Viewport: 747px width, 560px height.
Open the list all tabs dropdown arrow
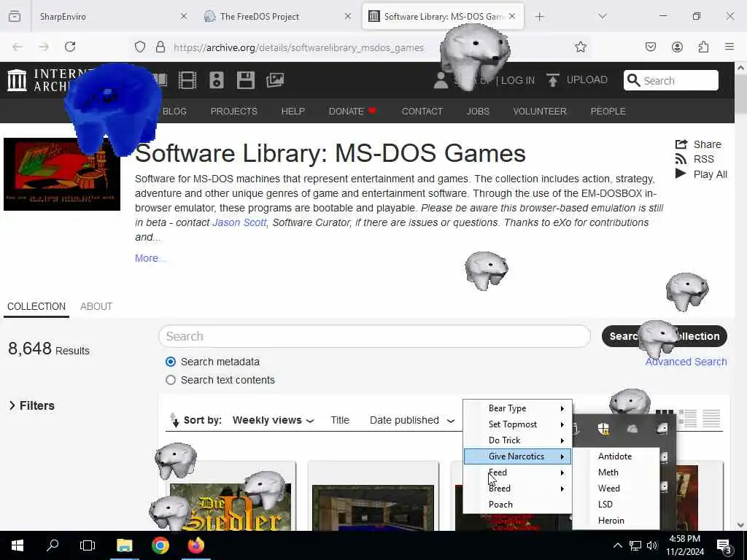point(602,16)
